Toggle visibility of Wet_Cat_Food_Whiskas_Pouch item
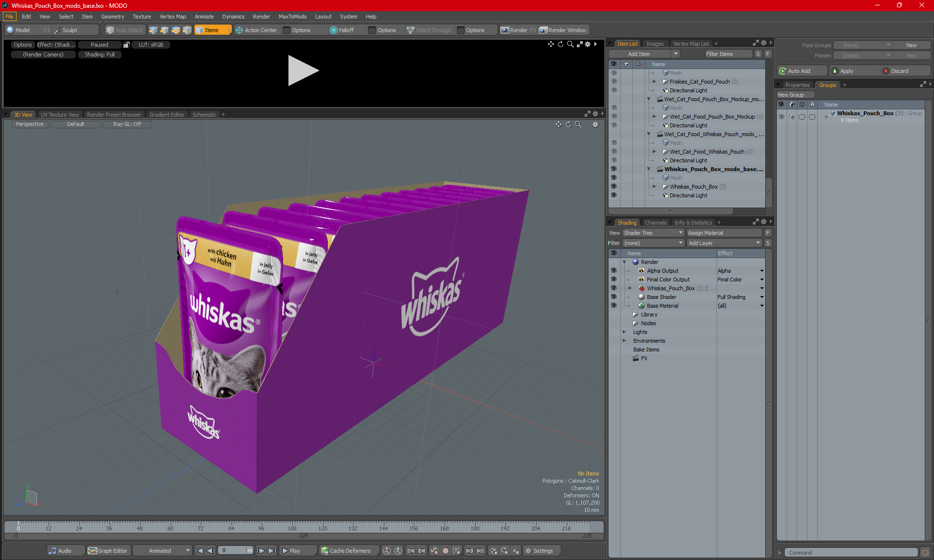 point(613,152)
